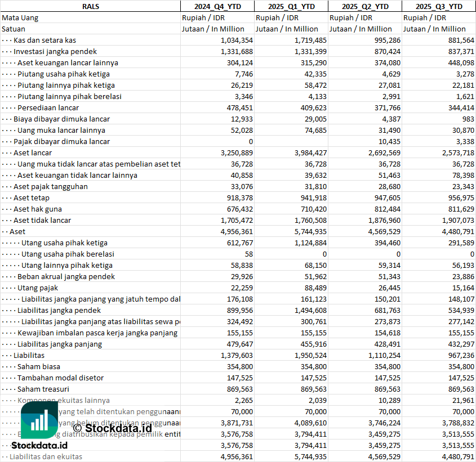The image size is (476, 462).
Task: Click Investasi jangka pendek value 870,424
Action: point(388,51)
